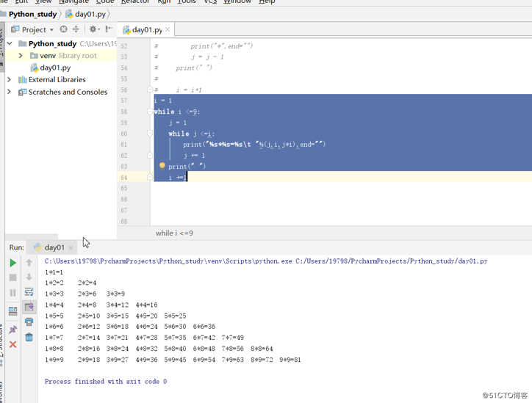Select day01.py in project tree
The width and height of the screenshot is (532, 403).
point(55,68)
